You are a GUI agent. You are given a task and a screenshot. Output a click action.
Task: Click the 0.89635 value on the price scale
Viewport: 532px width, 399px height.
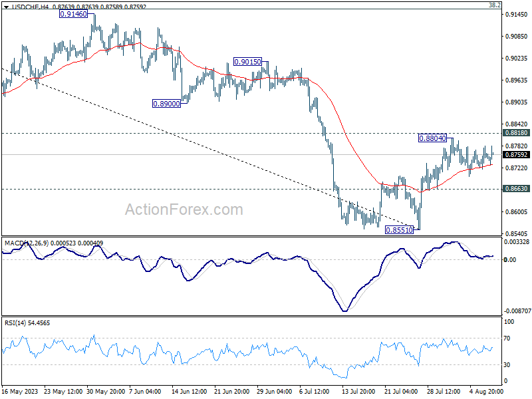click(x=517, y=80)
